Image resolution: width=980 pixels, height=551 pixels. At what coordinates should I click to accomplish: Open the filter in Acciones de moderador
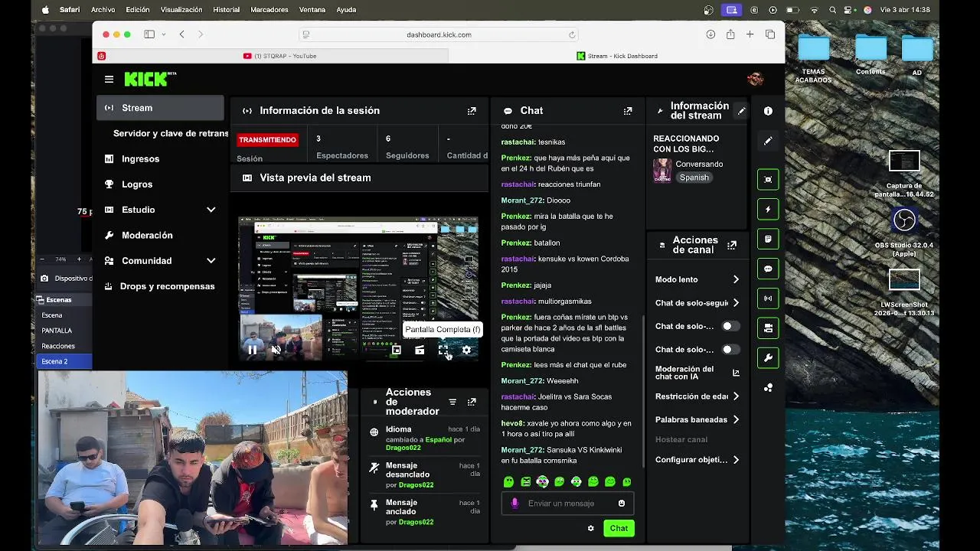pyautogui.click(x=452, y=402)
